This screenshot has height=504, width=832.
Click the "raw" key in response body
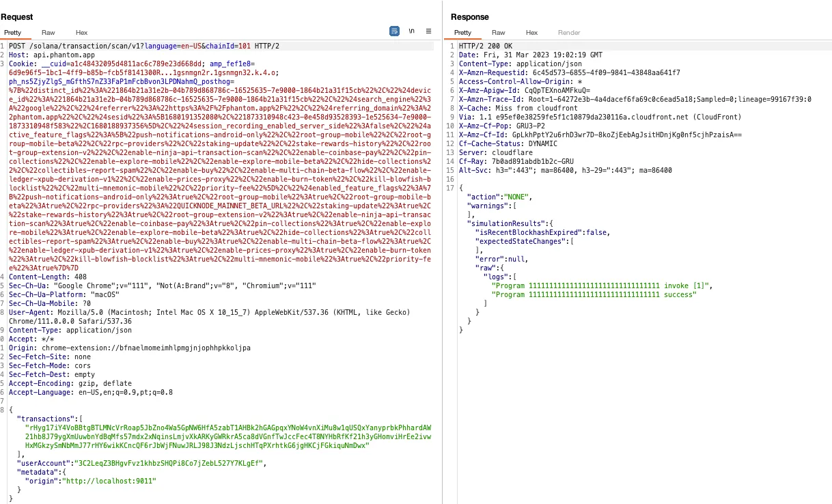[486, 268]
